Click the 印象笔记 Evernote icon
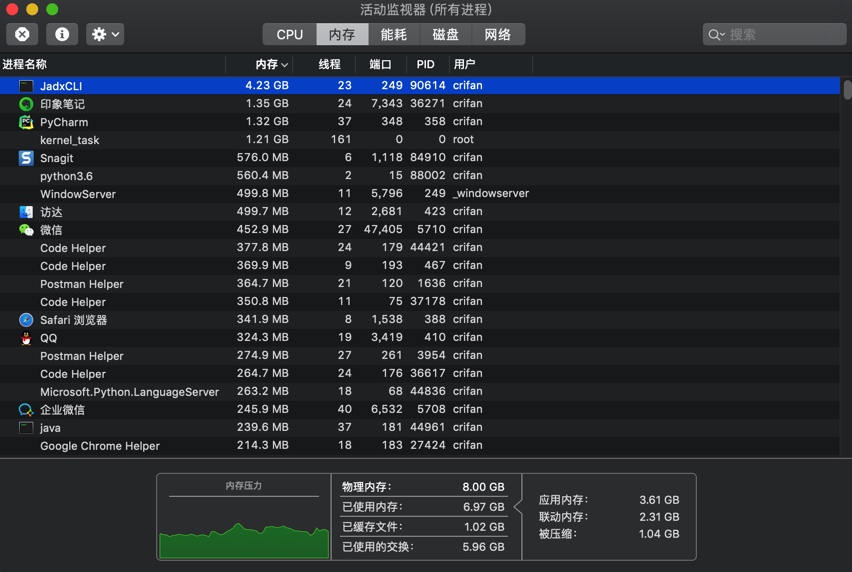The width and height of the screenshot is (852, 572). tap(26, 104)
